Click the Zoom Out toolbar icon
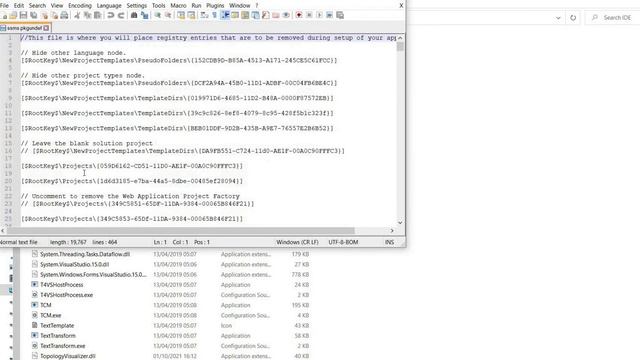 [x=167, y=16]
